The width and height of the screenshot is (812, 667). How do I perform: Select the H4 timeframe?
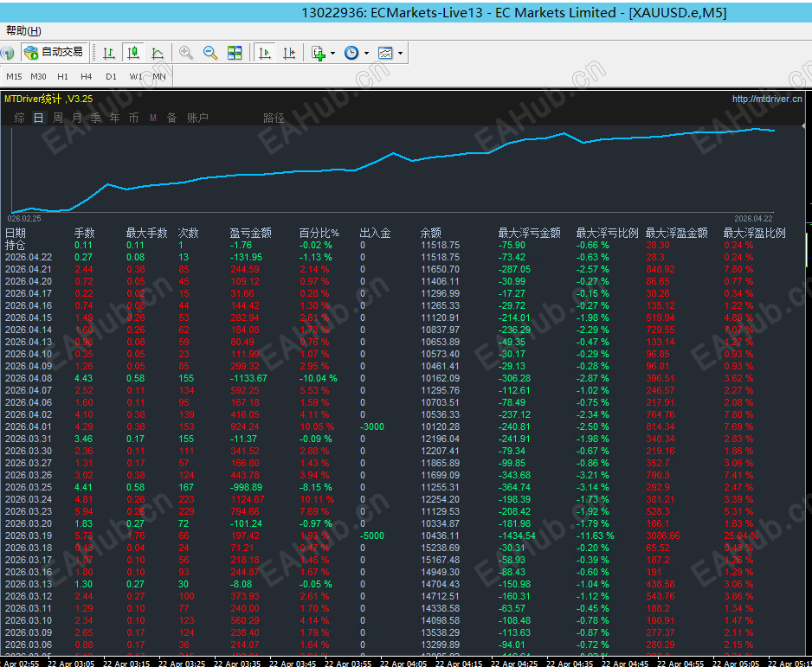pyautogui.click(x=87, y=76)
